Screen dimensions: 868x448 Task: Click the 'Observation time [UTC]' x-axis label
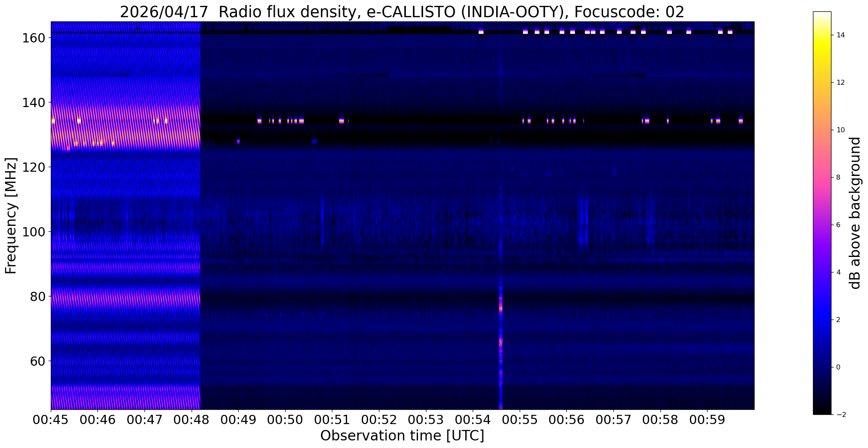click(402, 435)
